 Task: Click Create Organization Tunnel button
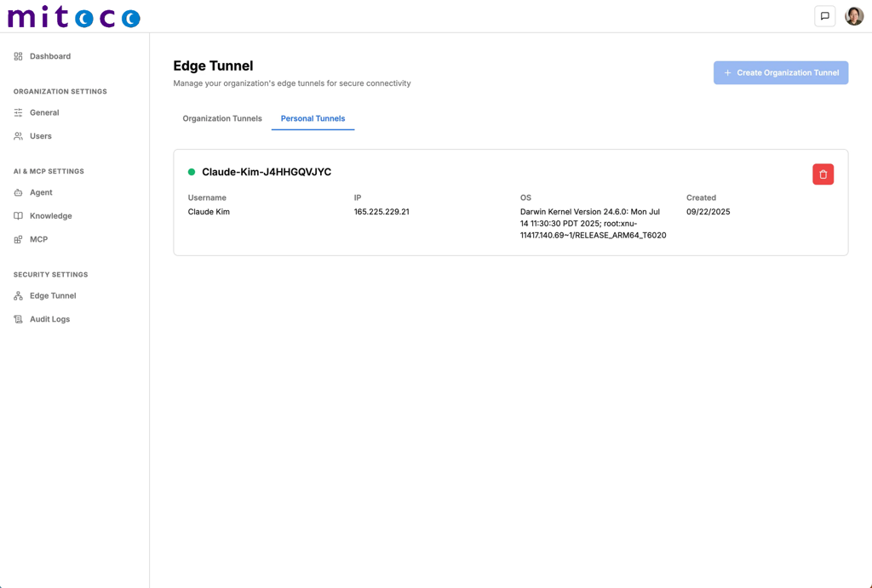[x=781, y=73]
